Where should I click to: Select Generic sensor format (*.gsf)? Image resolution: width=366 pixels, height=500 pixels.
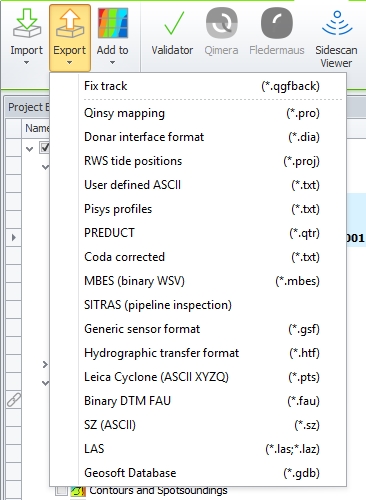(x=202, y=329)
